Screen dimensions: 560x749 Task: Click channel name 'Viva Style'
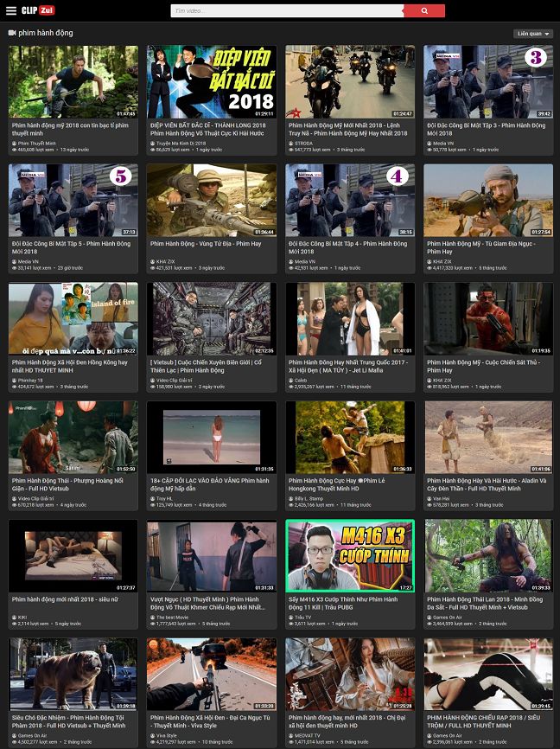(166, 736)
